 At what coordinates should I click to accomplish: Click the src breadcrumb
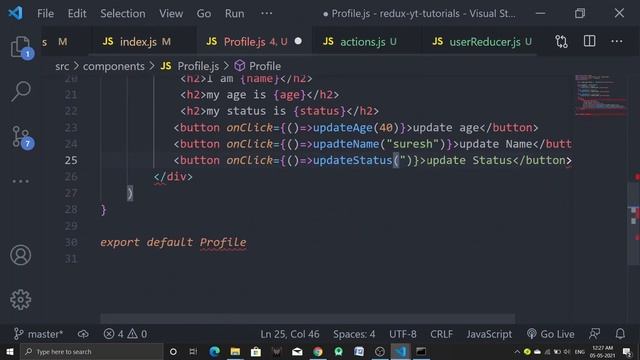[62, 66]
